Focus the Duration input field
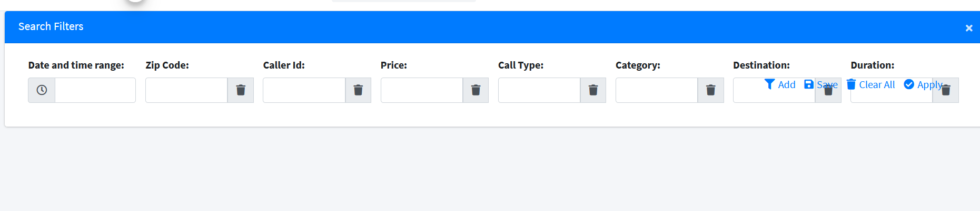980x211 pixels. click(x=890, y=97)
